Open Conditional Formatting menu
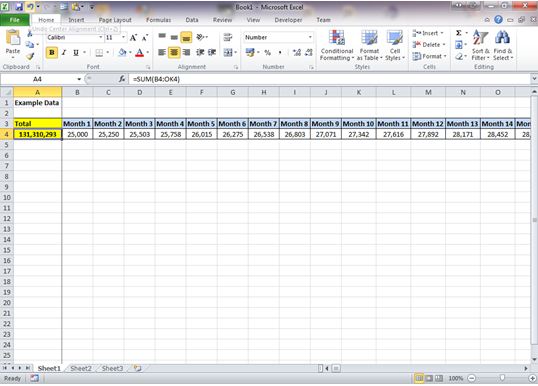The width and height of the screenshot is (538, 386). click(336, 45)
